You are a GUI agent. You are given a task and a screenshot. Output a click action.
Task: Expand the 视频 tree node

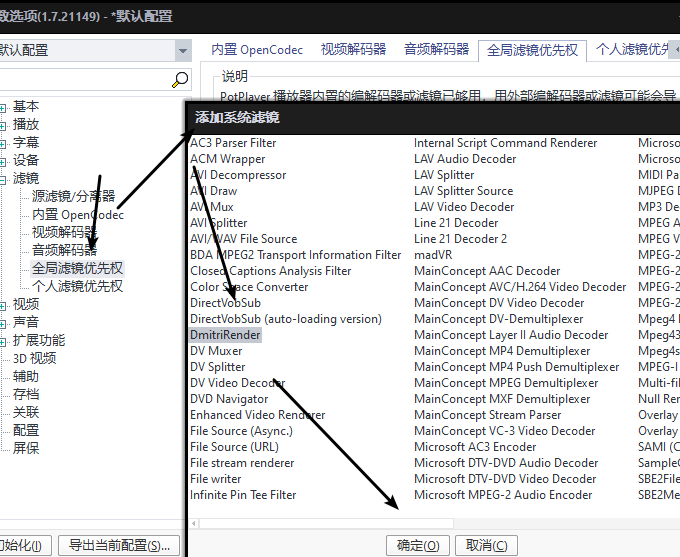pyautogui.click(x=3, y=306)
